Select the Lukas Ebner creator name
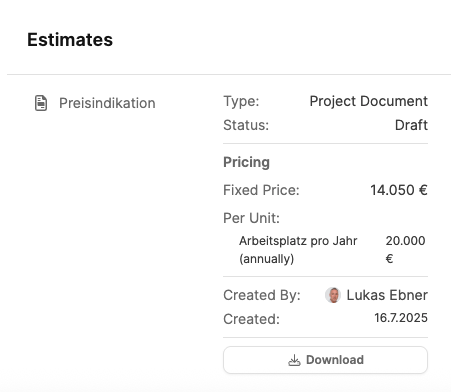Image resolution: width=451 pixels, height=392 pixels. (x=387, y=295)
